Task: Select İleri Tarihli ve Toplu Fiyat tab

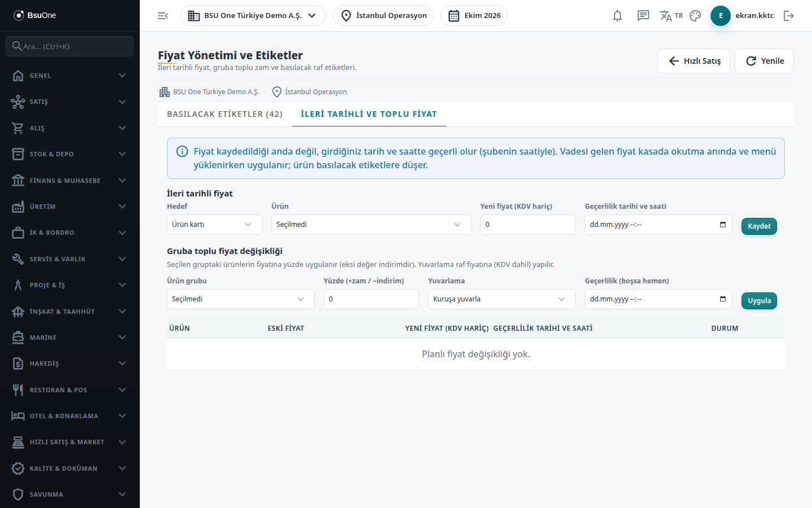Action: pos(369,114)
